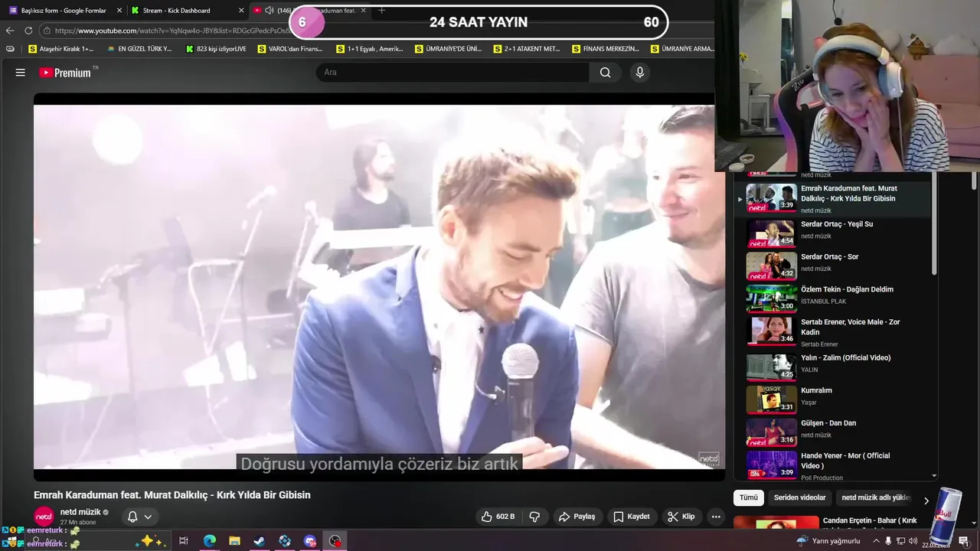Open Steam from taskbar
Image resolution: width=980 pixels, height=551 pixels.
[260, 541]
